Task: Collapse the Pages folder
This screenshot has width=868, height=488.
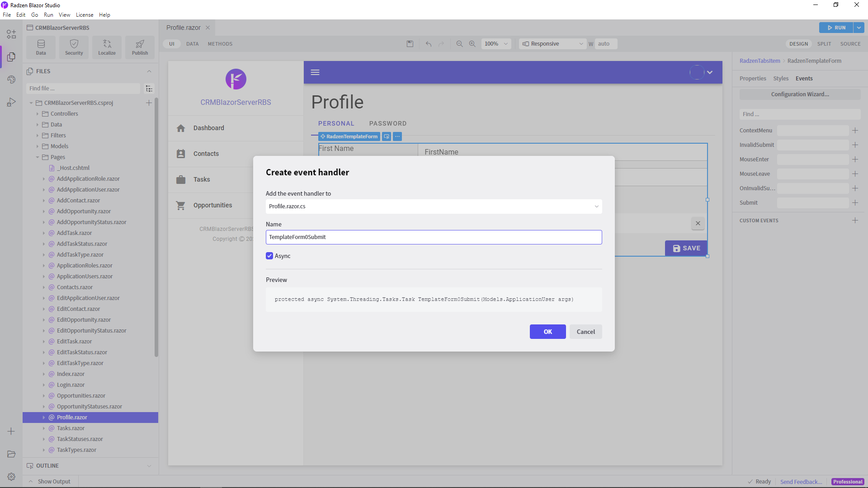Action: [37, 157]
